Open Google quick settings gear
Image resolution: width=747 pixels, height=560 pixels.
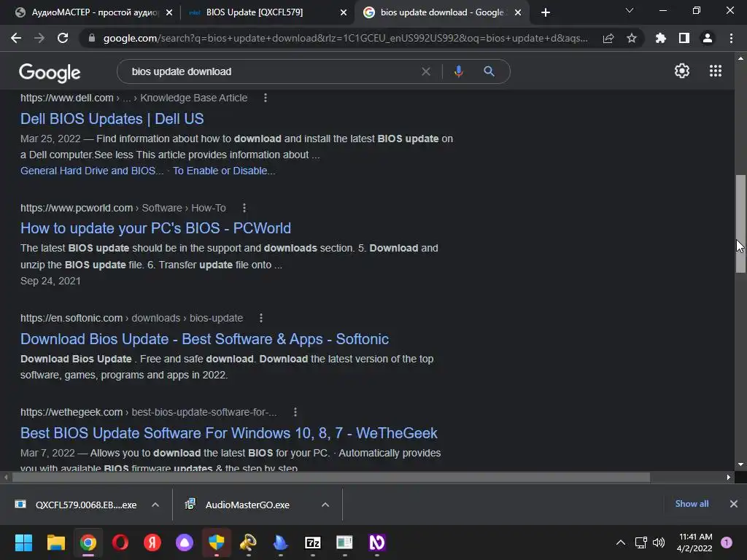(x=682, y=71)
